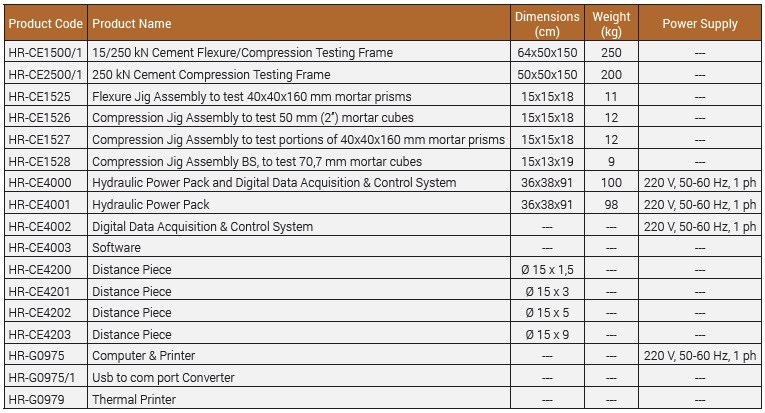Image resolution: width=765 pixels, height=413 pixels.
Task: Click the Computer & Printer product name
Action: [x=143, y=356]
